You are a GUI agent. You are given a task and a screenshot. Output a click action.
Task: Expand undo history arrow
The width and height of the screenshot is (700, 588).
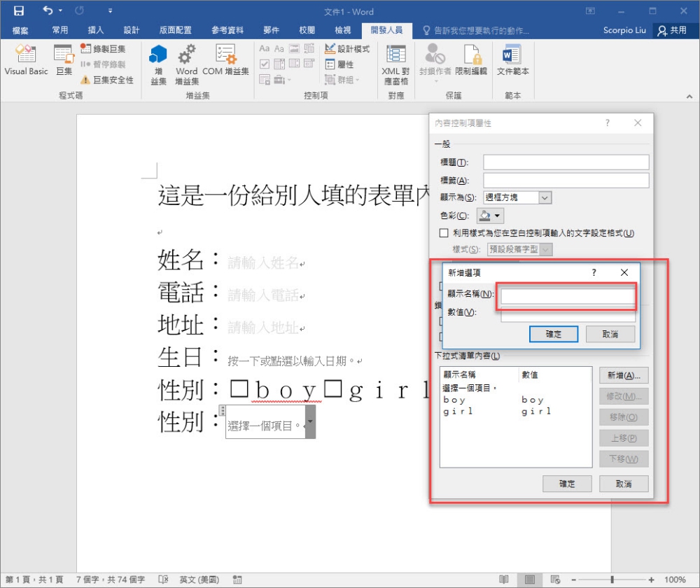pyautogui.click(x=60, y=10)
